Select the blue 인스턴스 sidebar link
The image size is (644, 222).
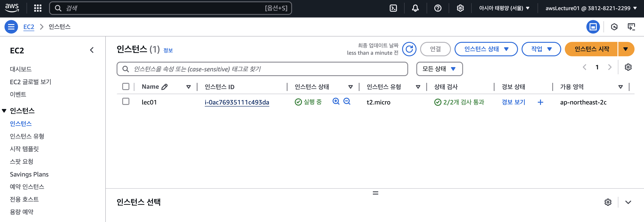[x=21, y=123]
